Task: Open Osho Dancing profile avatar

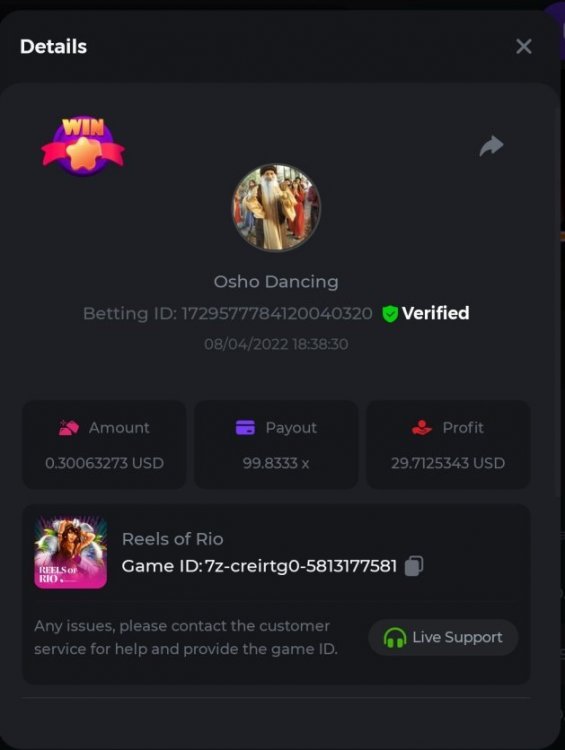Action: pos(277,208)
